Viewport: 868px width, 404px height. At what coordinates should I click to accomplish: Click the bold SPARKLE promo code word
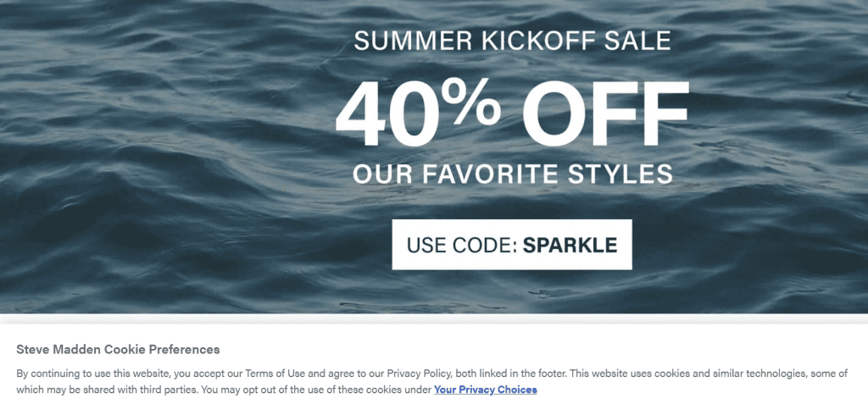[570, 245]
